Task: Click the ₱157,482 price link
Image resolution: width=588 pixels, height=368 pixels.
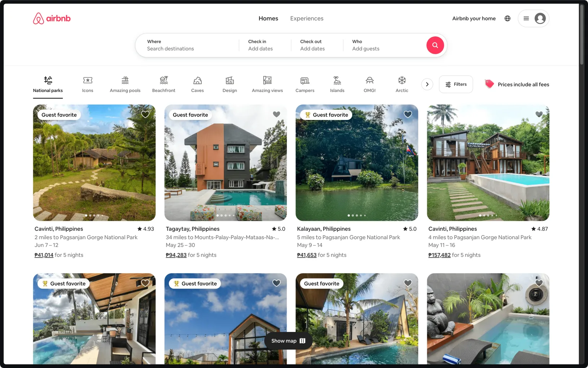Action: pyautogui.click(x=439, y=255)
